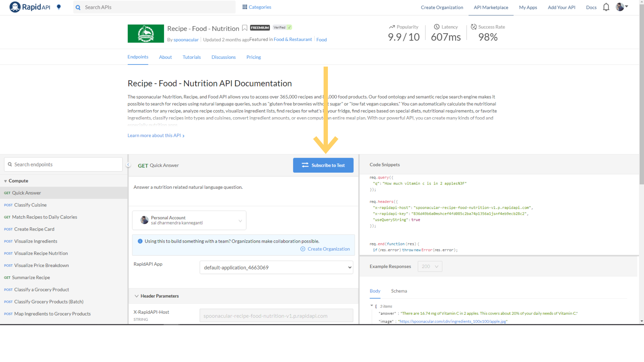Click the Code Snippets panel heading
Screen dimensions: 644x362
pyautogui.click(x=385, y=165)
